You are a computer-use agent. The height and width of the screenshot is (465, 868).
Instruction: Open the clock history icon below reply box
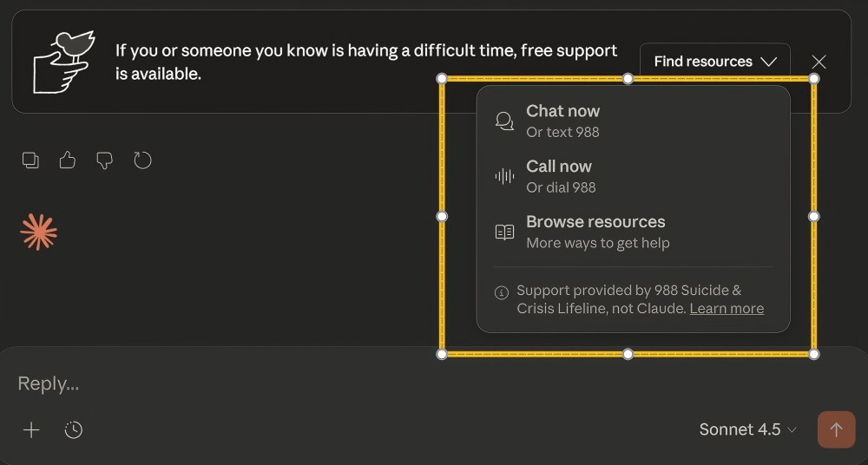[x=74, y=429]
